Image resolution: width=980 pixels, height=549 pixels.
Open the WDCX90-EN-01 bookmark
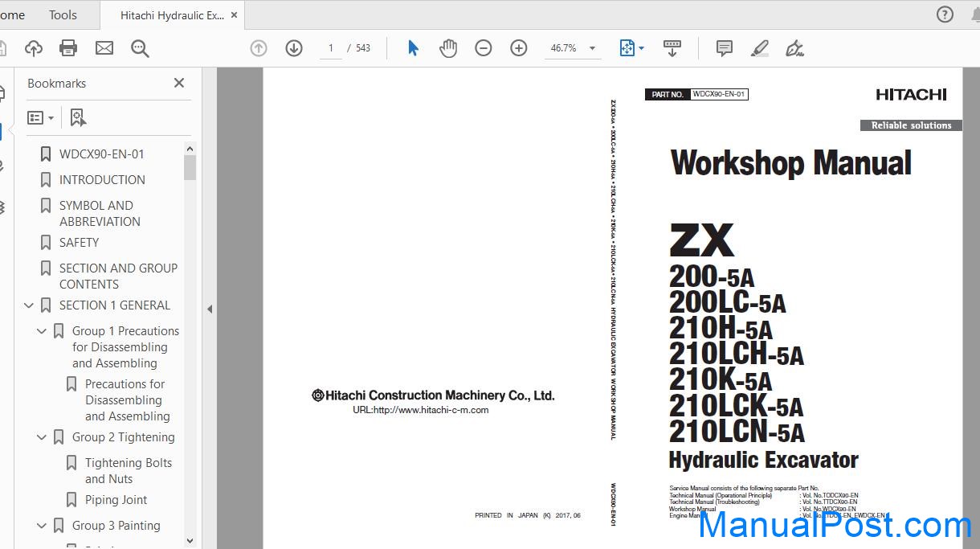point(102,154)
